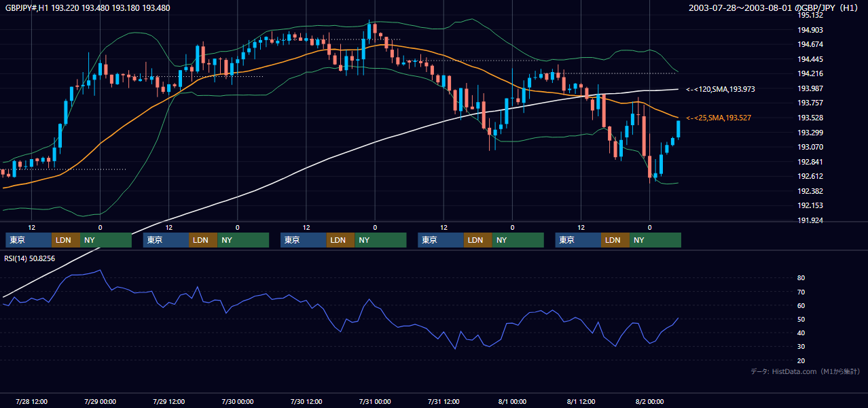
Task: Click the 8/2 00:00 time axis label
Action: pyautogui.click(x=649, y=401)
